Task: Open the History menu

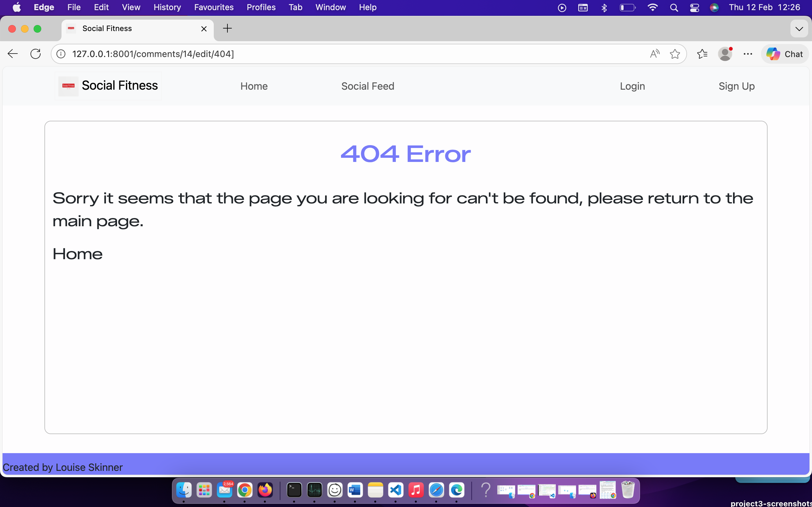Action: tap(167, 7)
